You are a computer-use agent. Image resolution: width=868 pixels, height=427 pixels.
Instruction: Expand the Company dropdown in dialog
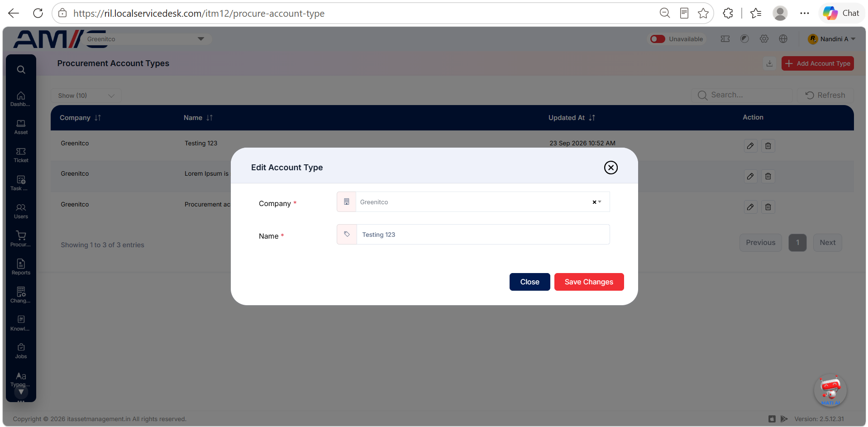pos(600,202)
